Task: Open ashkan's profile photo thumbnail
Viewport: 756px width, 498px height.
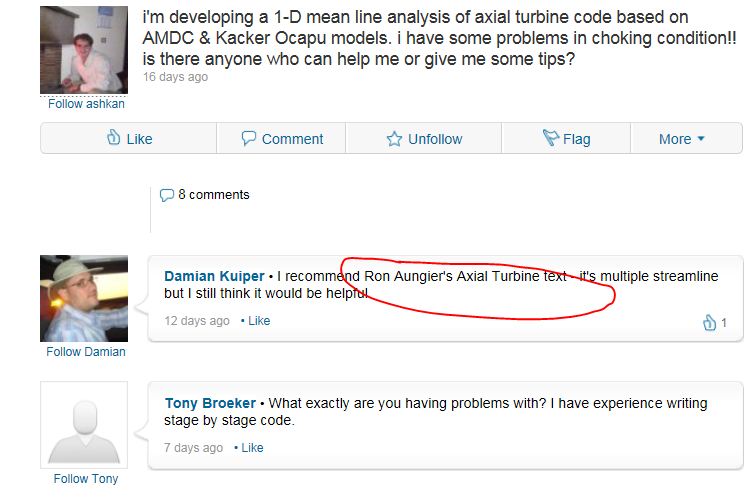Action: [x=84, y=50]
